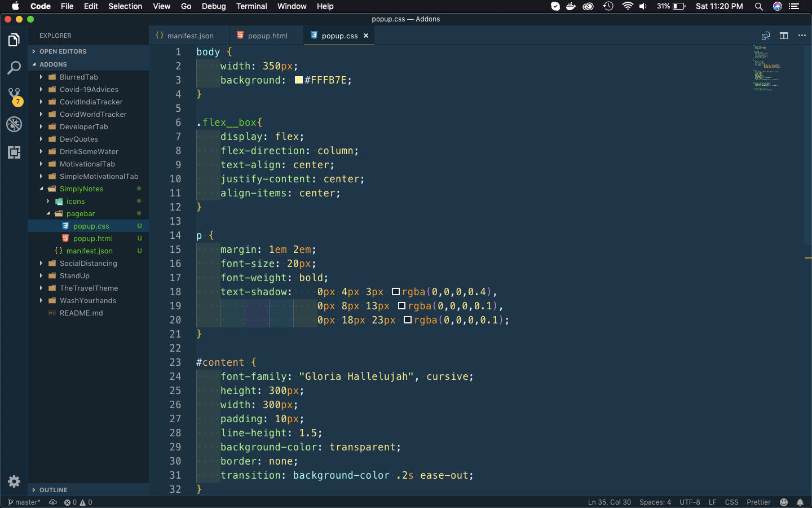Click the battery 31% indicator
Image resolution: width=812 pixels, height=508 pixels.
coord(671,6)
